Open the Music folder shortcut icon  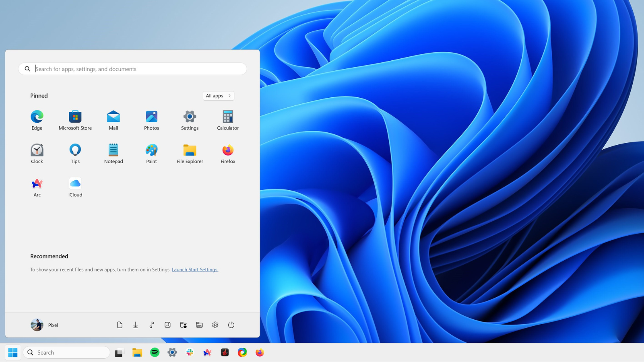[152, 325]
